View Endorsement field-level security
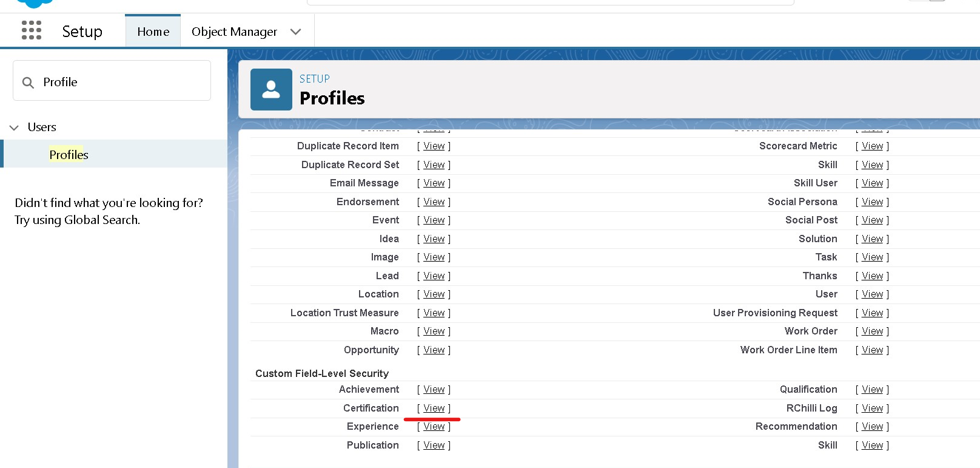 point(434,202)
